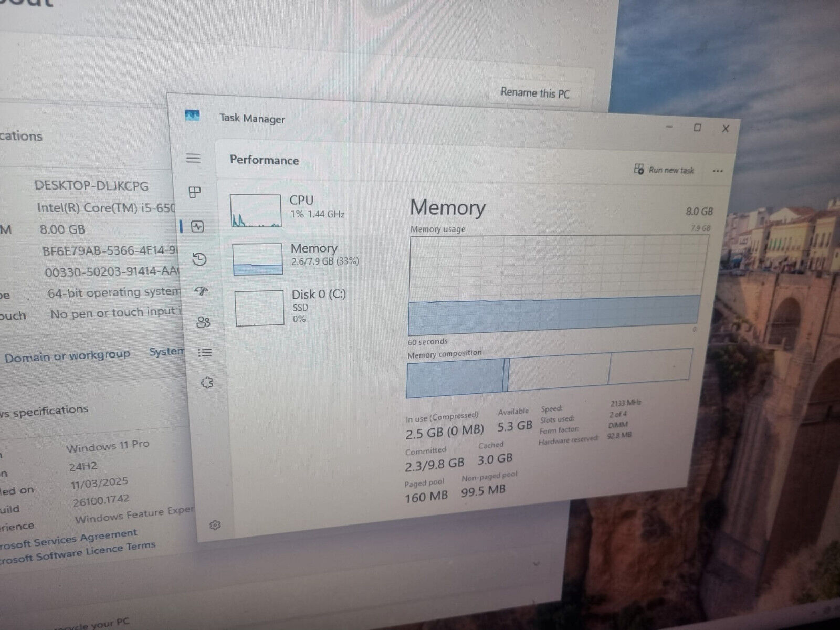Image resolution: width=840 pixels, height=630 pixels.
Task: Open System protection link in Settings window
Action: (x=166, y=352)
